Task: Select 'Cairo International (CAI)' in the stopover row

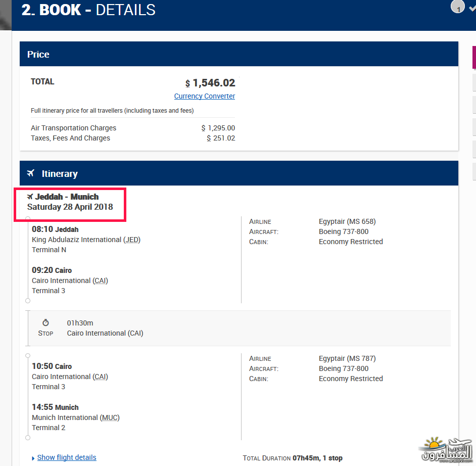Action: [x=105, y=333]
